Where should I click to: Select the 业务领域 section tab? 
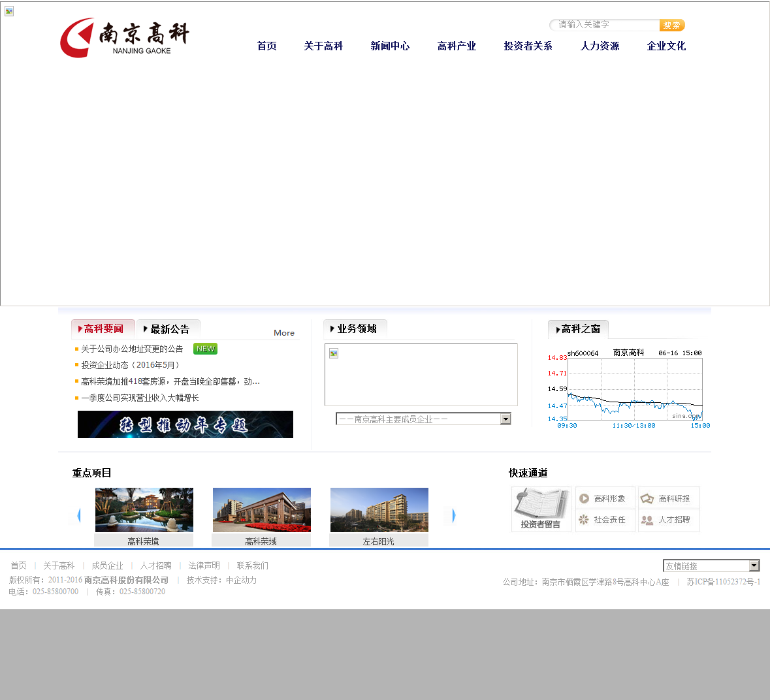tap(355, 329)
